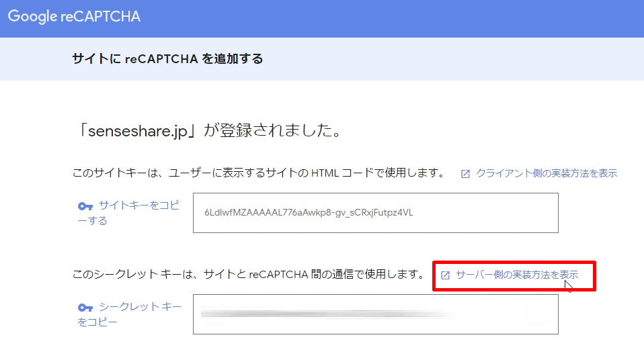
Task: Click external-link icon beside クライアント側の実装方法
Action: [x=465, y=174]
